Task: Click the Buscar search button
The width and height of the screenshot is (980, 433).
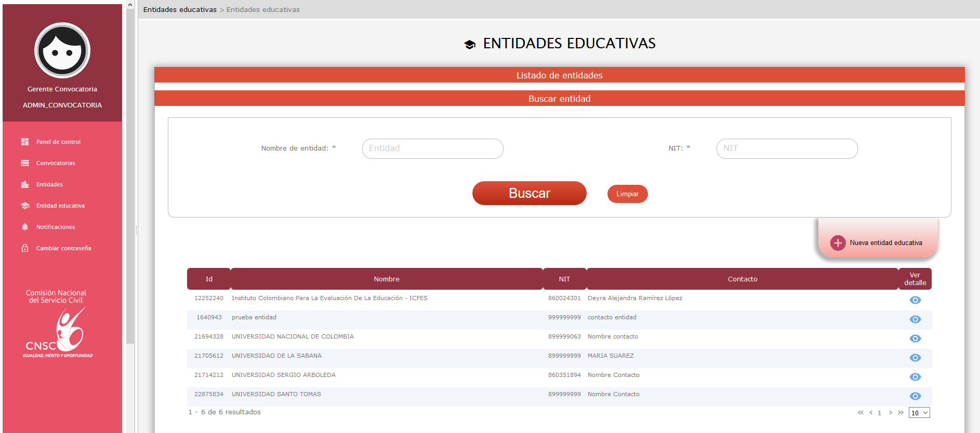Action: point(529,193)
